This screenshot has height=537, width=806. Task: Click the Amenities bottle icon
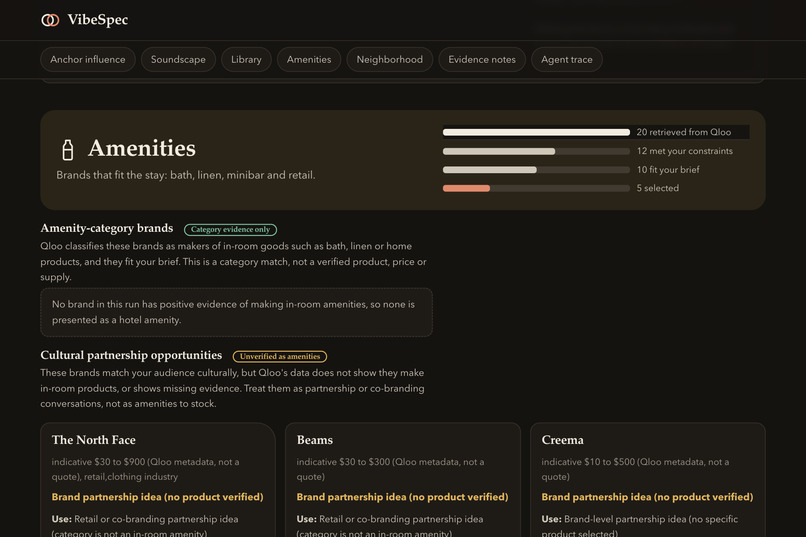pos(67,150)
